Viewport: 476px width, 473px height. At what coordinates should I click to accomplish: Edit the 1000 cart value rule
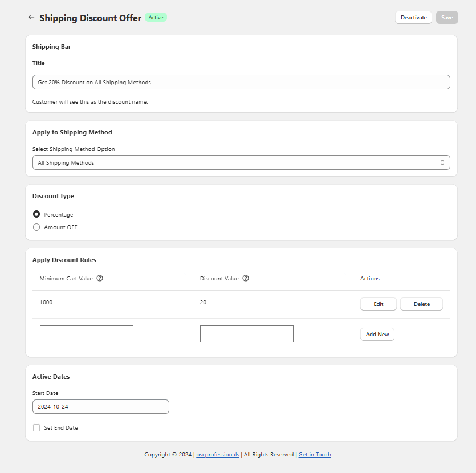pyautogui.click(x=378, y=304)
